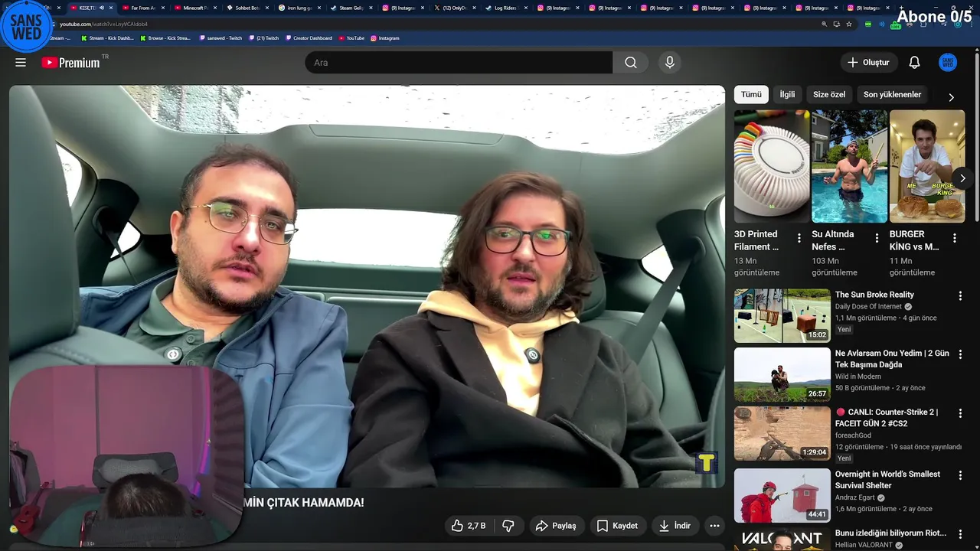This screenshot has height=551, width=980.
Task: Dislike the video
Action: pos(508,526)
